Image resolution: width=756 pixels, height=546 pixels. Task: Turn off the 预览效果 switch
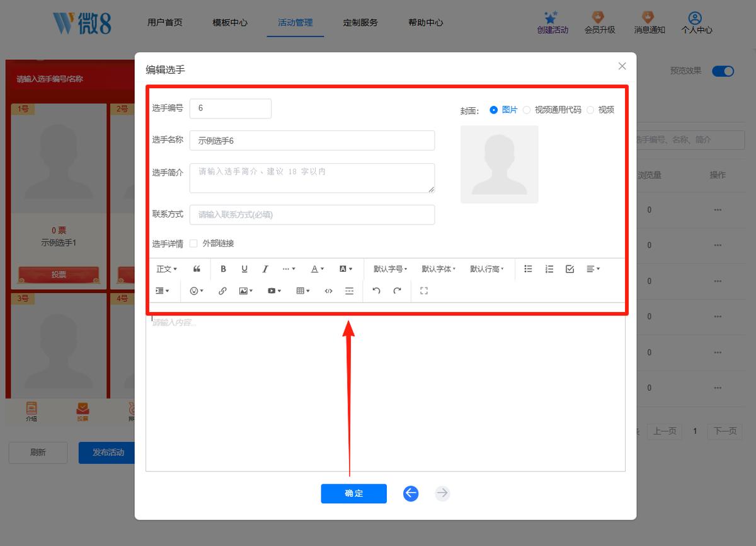(x=723, y=71)
